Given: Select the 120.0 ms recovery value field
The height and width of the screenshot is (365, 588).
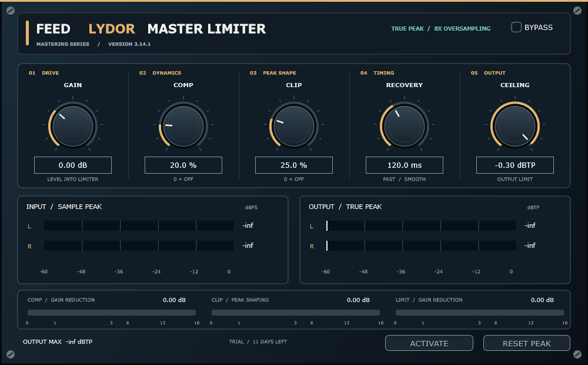Looking at the screenshot, I should [x=405, y=165].
